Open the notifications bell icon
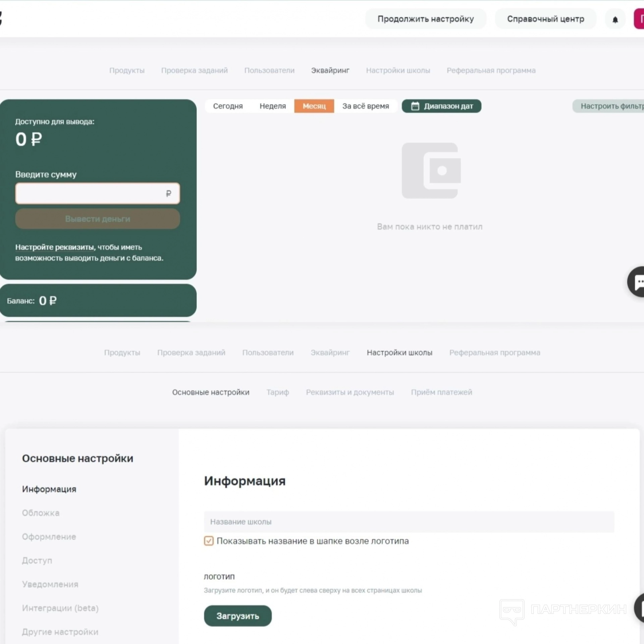Screen dimensions: 644x644 pos(615,19)
